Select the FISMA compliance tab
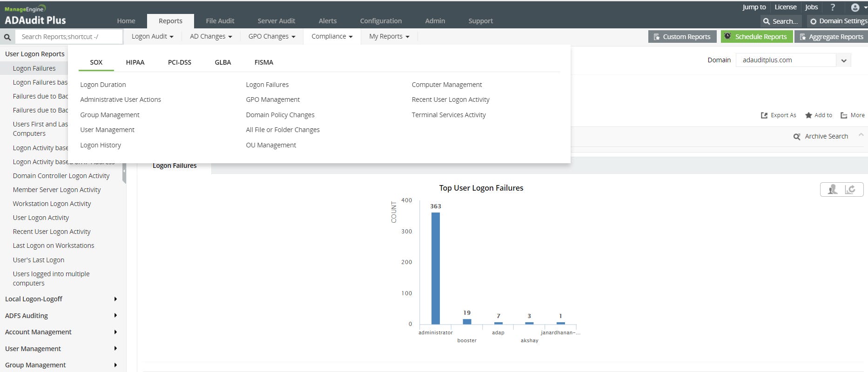This screenshot has height=372, width=868. (264, 62)
